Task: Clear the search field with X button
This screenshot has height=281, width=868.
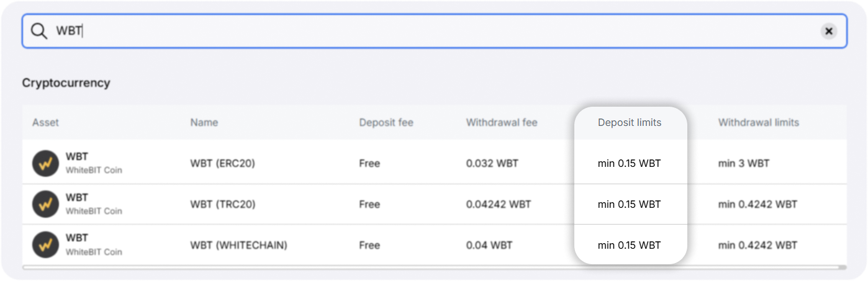Action: [x=828, y=31]
